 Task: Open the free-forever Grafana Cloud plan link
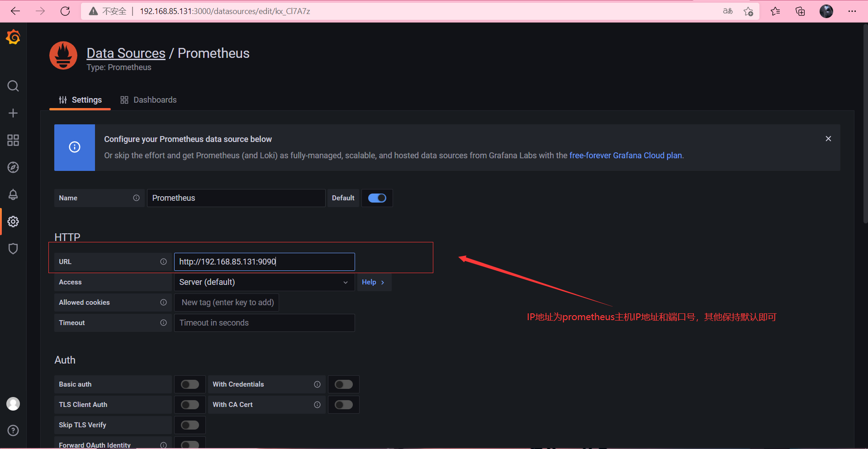[626, 156]
